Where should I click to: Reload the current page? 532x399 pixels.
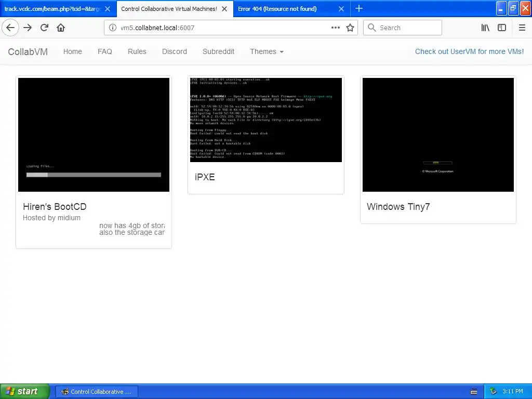44,28
